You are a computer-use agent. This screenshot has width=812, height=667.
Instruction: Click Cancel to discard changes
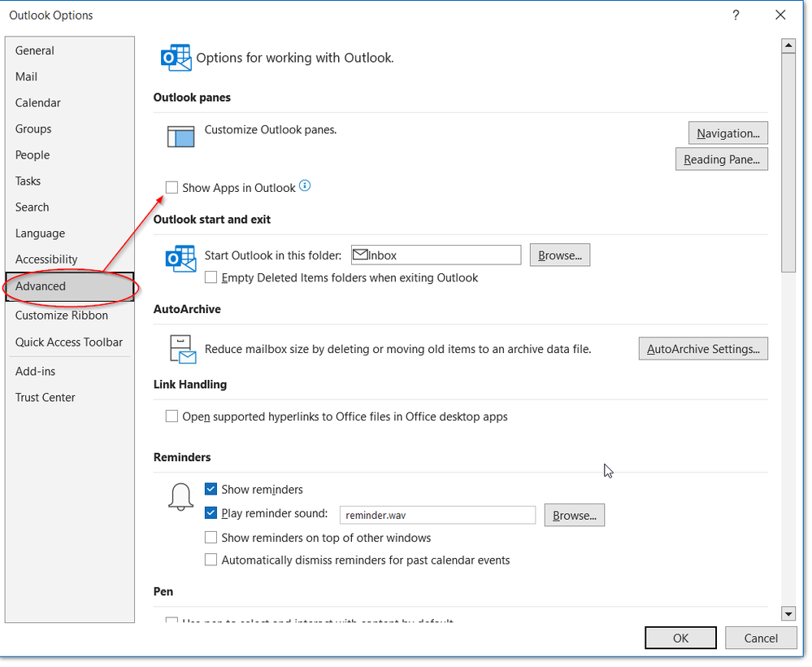click(x=761, y=638)
